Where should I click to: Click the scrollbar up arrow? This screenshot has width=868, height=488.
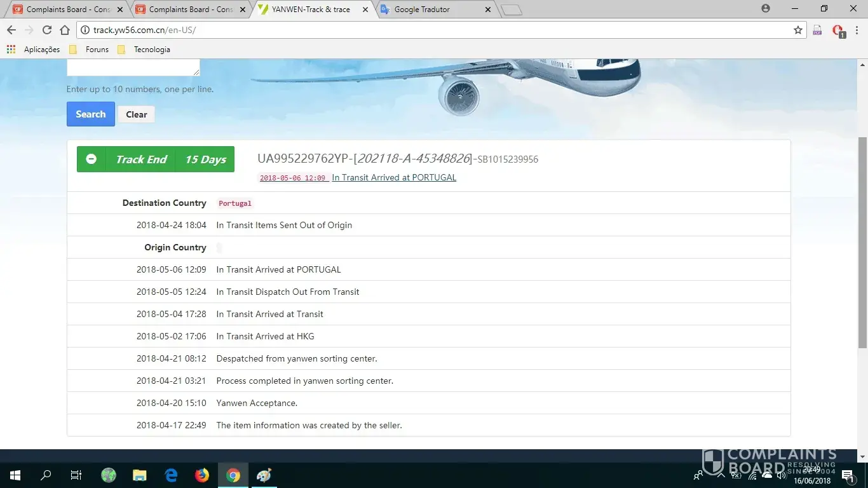coord(862,64)
